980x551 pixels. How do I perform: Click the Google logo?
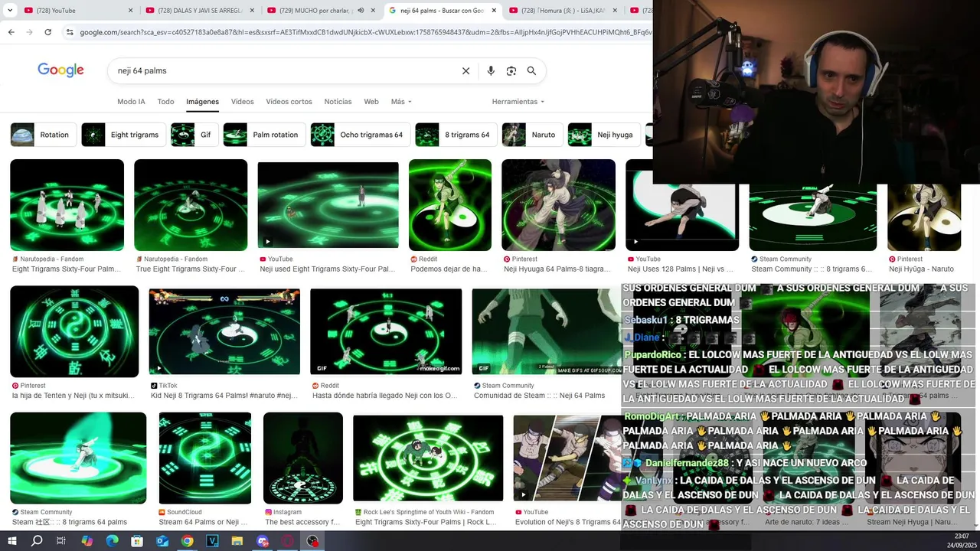point(60,70)
